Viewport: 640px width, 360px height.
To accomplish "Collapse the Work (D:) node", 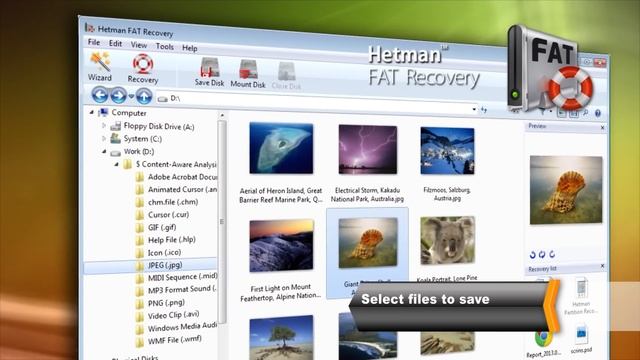I will click(x=104, y=151).
